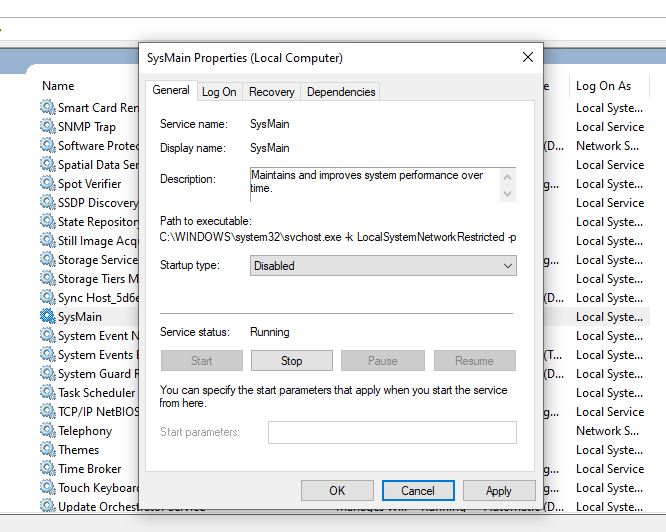Click gear icon of System Guard service
666x532 pixels.
(48, 374)
